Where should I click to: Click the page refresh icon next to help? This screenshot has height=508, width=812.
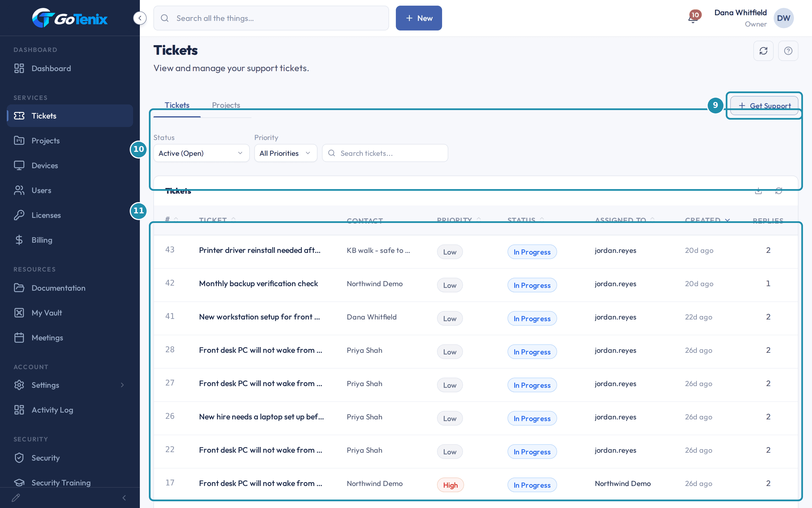(x=763, y=51)
